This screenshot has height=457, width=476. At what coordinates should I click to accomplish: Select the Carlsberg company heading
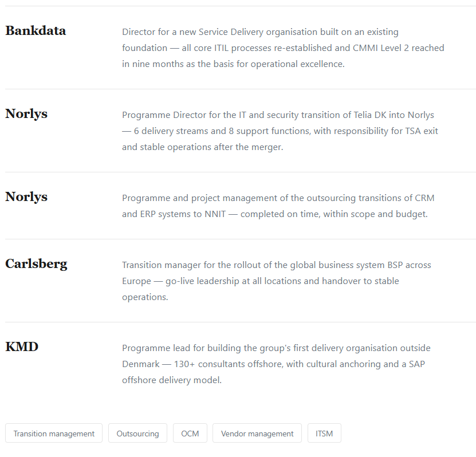tap(36, 263)
